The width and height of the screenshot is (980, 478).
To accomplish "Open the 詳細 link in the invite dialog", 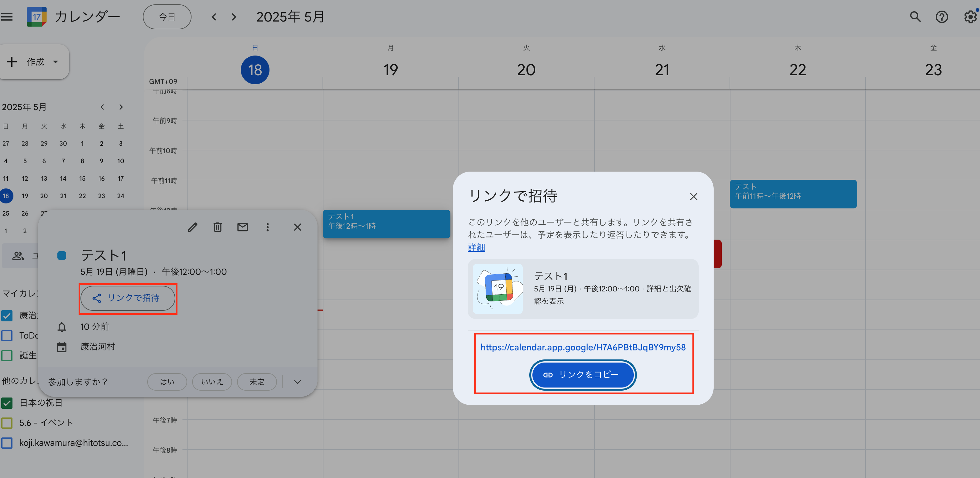I will click(476, 247).
